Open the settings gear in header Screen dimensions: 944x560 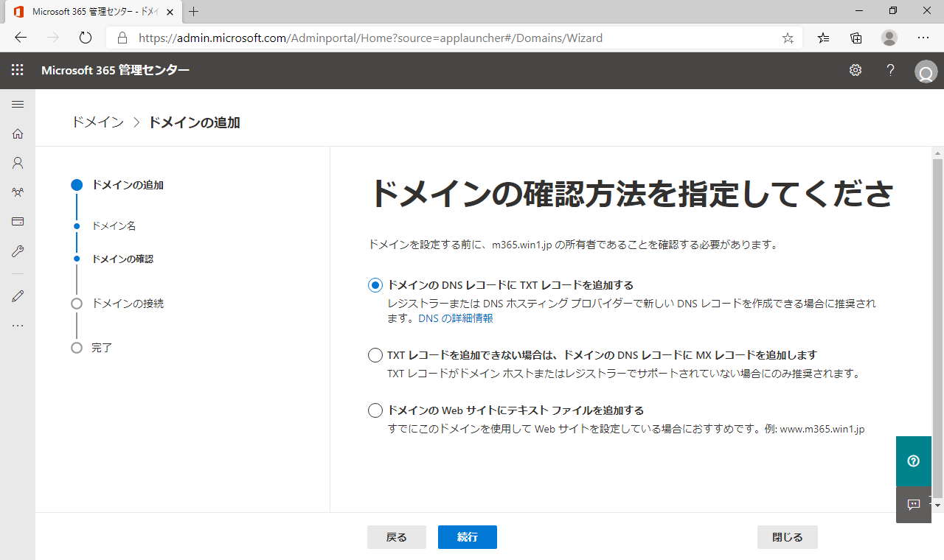855,70
